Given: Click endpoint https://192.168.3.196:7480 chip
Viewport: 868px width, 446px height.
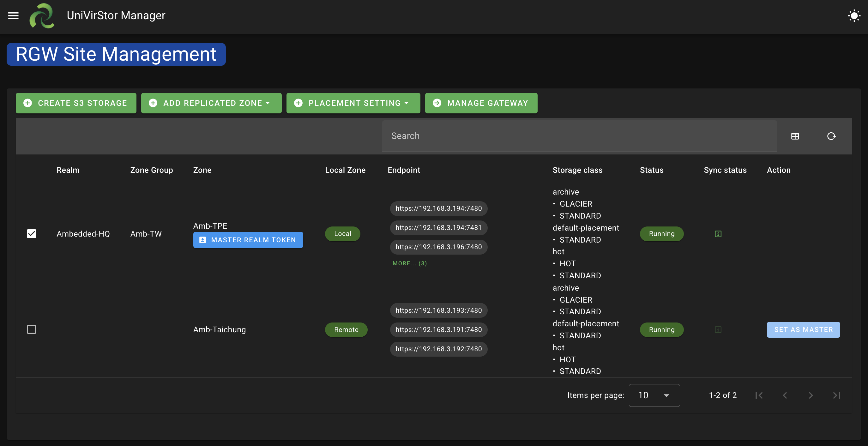Looking at the screenshot, I should pyautogui.click(x=438, y=247).
